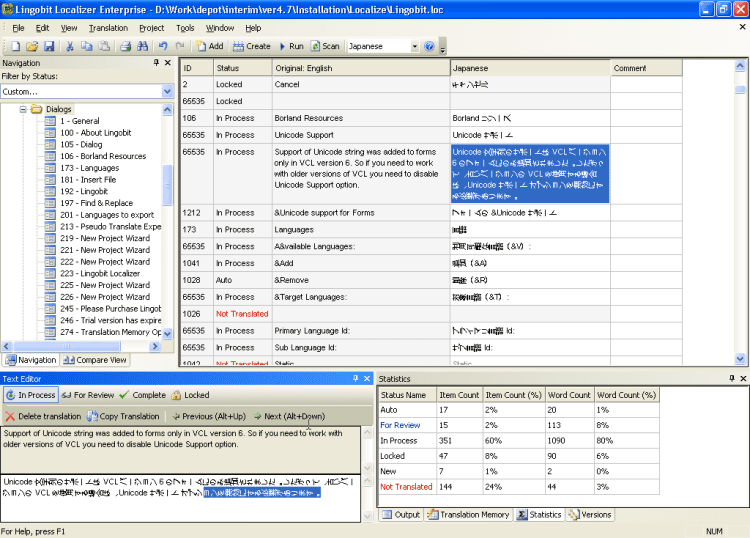
Task: Open the Translation menu
Action: pos(108,28)
